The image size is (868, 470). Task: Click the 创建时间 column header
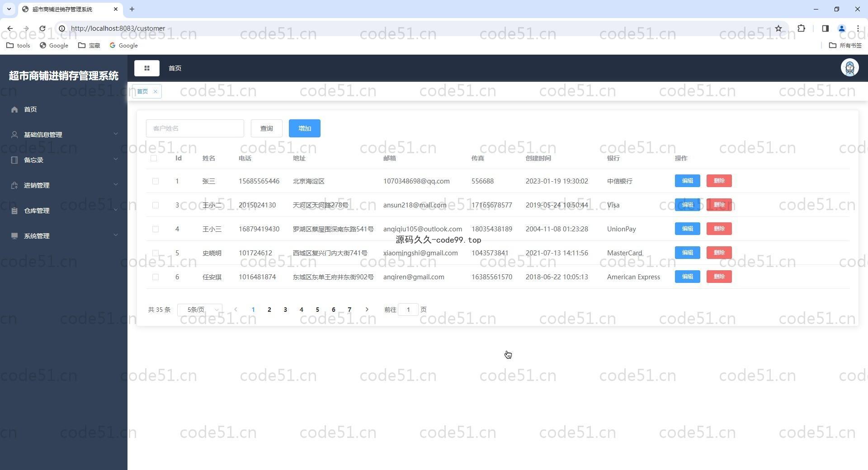point(538,158)
